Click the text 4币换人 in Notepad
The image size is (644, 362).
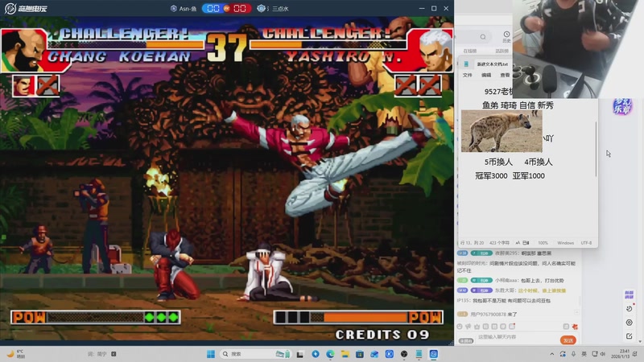point(538,162)
